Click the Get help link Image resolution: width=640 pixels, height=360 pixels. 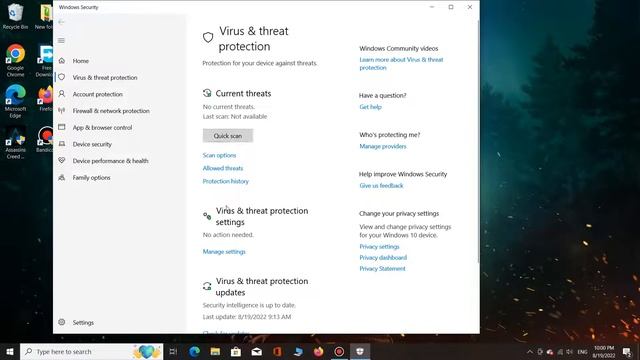click(370, 107)
